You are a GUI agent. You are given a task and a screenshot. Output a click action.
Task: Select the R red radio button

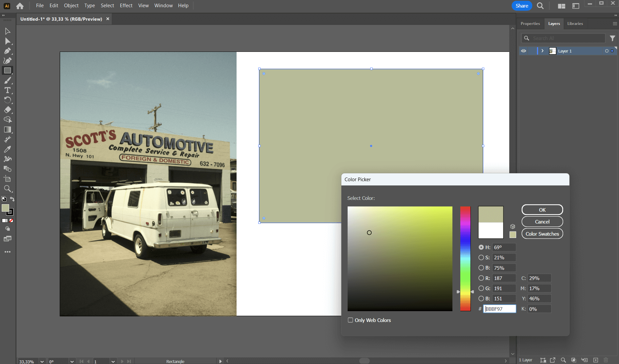point(481,278)
